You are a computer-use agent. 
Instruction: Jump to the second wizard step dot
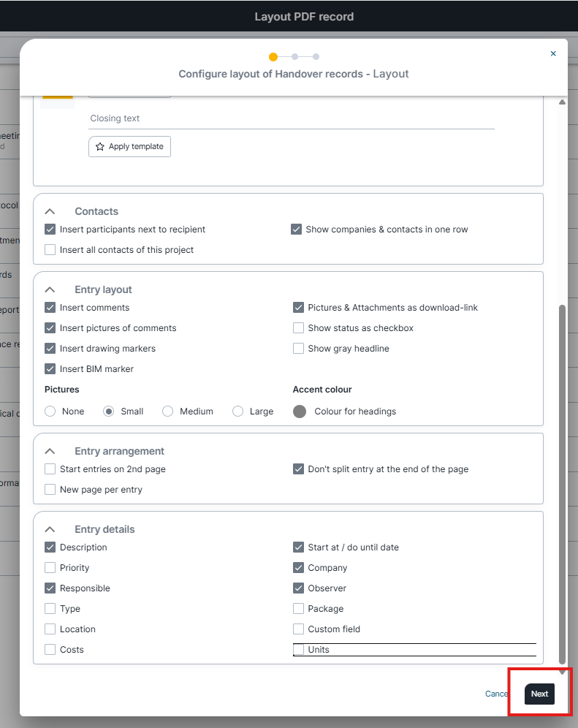[294, 56]
